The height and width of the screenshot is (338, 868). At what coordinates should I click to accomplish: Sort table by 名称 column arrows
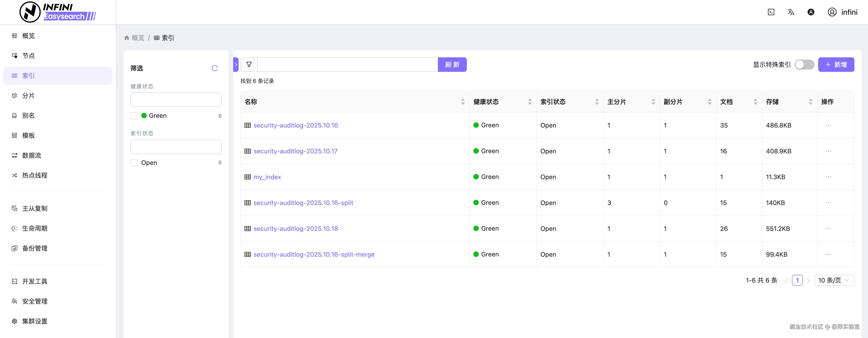[x=463, y=101]
